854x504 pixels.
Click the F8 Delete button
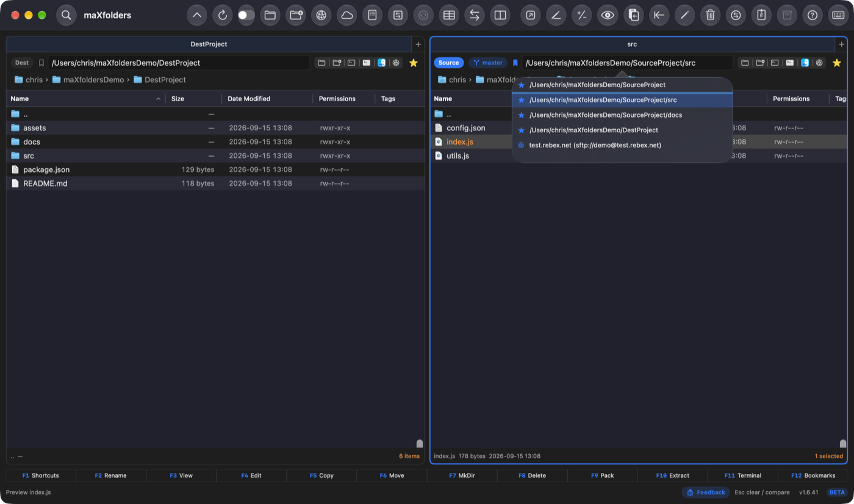(x=532, y=475)
